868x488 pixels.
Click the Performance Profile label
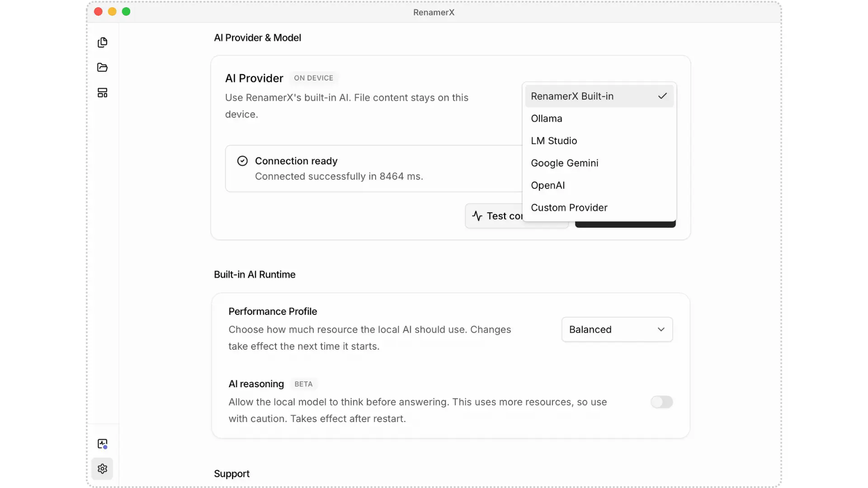[x=273, y=311]
